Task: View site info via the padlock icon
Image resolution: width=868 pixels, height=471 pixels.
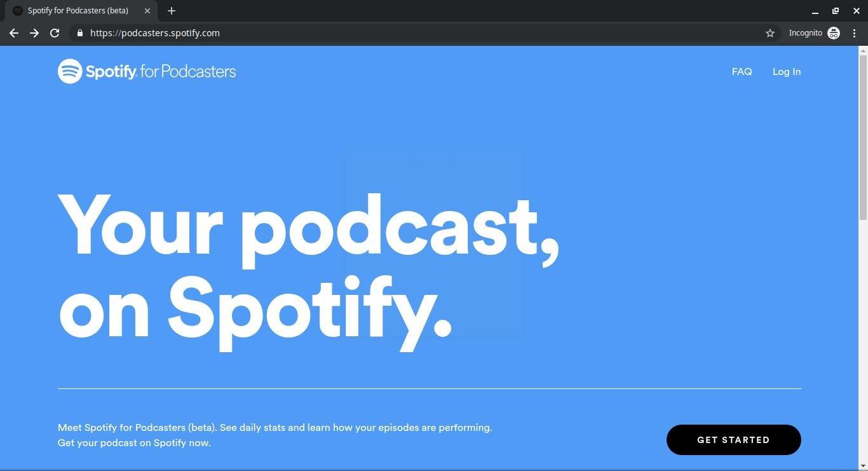Action: pos(80,33)
